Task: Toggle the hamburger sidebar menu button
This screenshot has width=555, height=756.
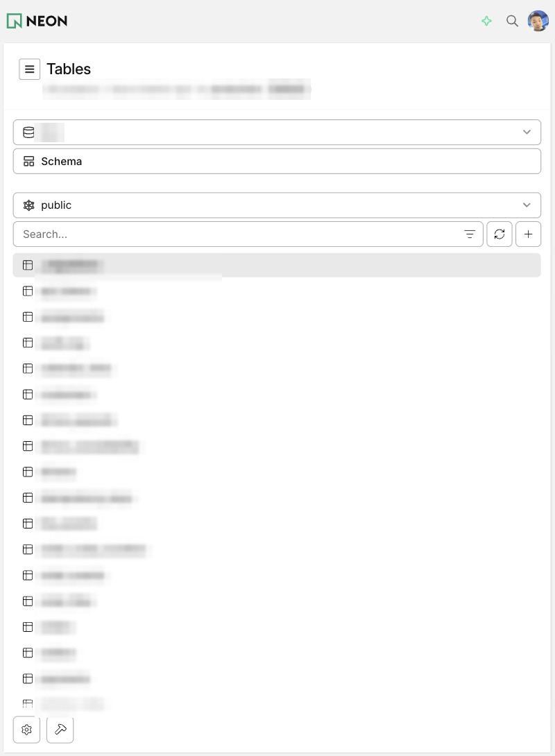Action: coord(29,69)
